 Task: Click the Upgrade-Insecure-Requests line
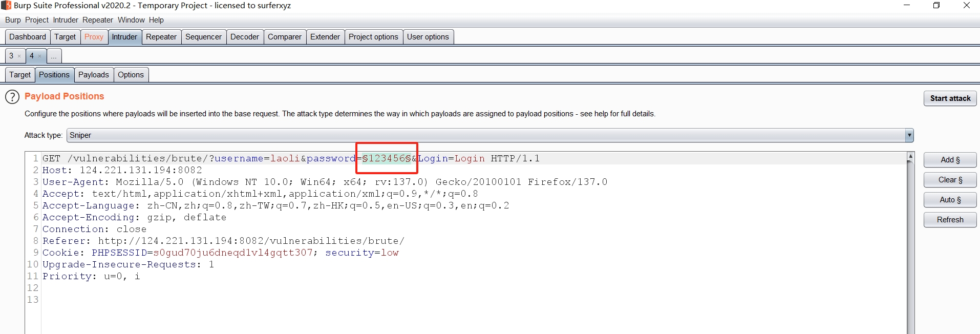tap(129, 264)
